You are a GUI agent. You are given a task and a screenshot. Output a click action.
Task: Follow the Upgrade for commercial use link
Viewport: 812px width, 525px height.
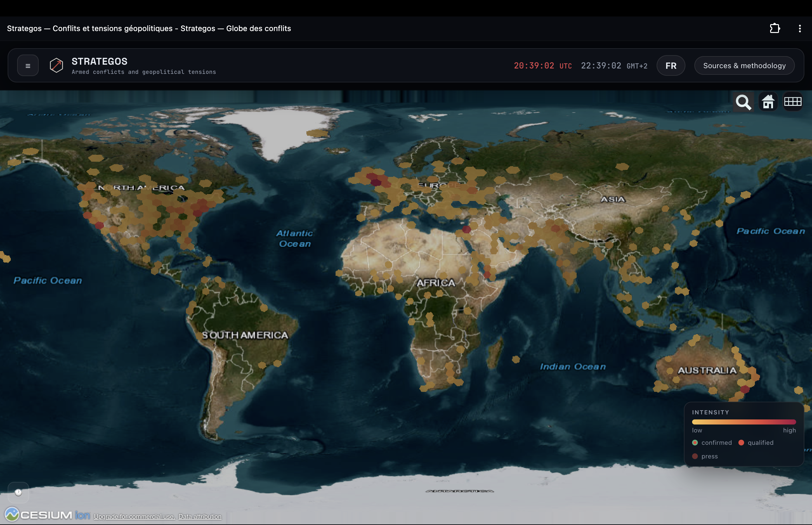(134, 516)
